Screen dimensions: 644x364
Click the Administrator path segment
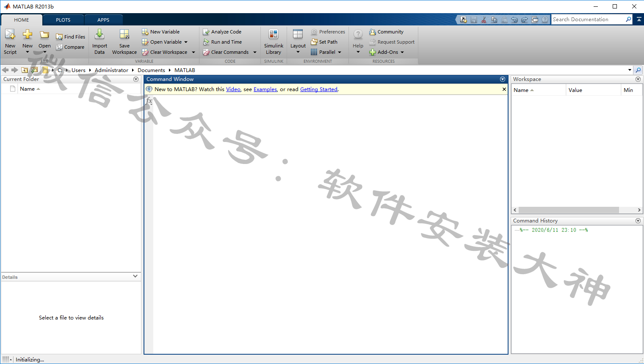point(111,70)
